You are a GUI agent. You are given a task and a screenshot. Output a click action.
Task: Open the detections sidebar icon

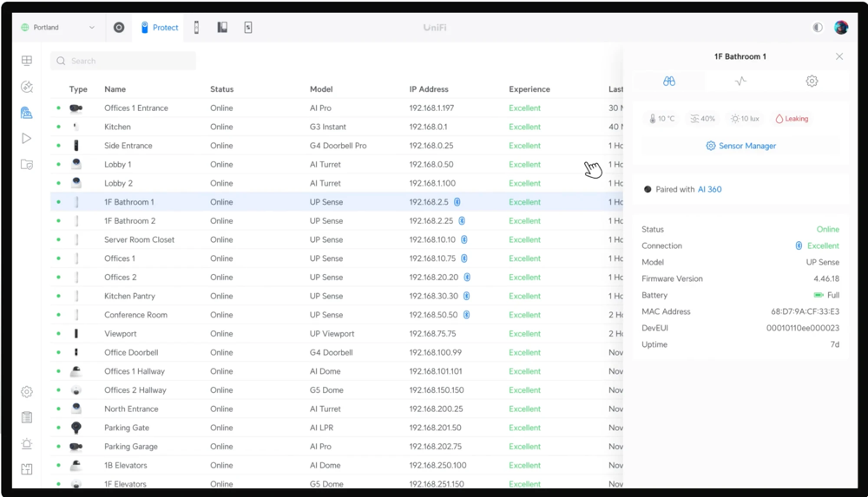point(27,87)
